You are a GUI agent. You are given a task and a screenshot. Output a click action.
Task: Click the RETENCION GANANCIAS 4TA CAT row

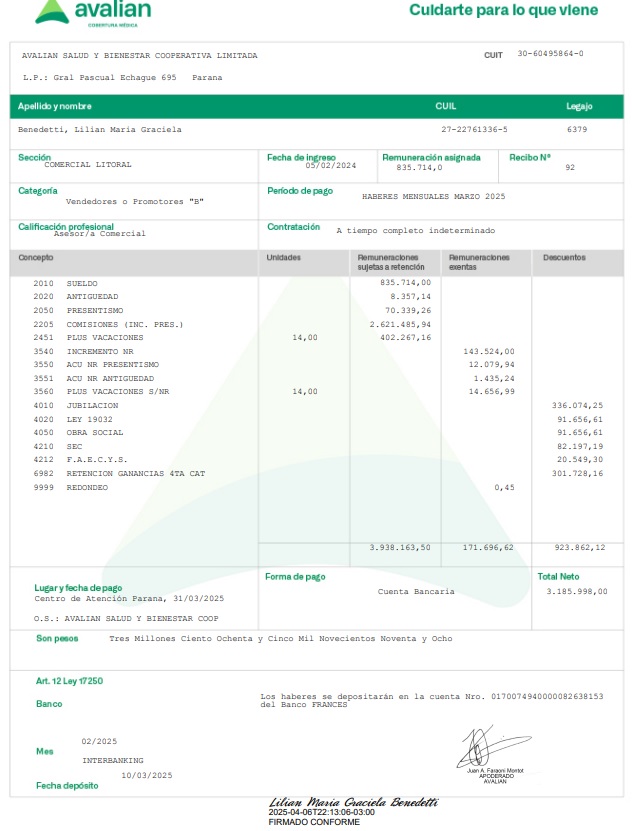click(135, 473)
